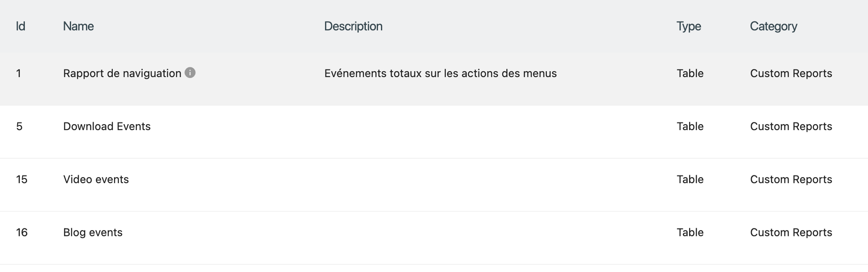Screen dimensions: 868x272
Task: Click the Table type of Rapport de navigation
Action: point(690,73)
